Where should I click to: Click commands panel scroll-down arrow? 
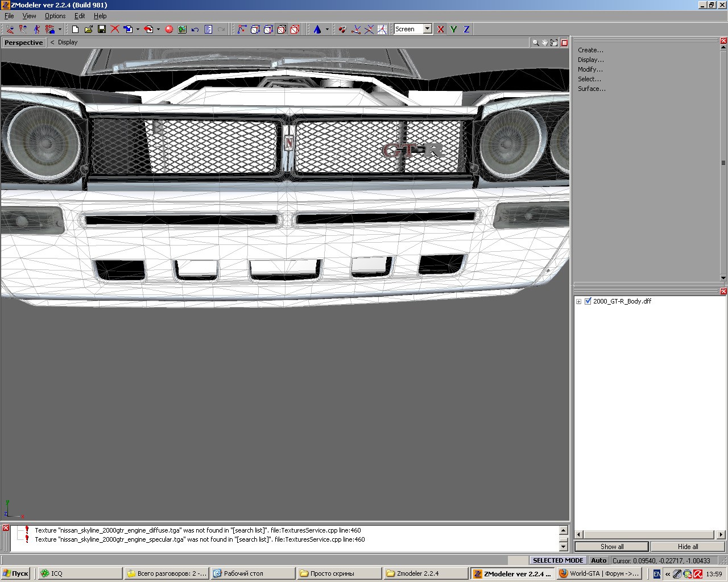pos(723,278)
